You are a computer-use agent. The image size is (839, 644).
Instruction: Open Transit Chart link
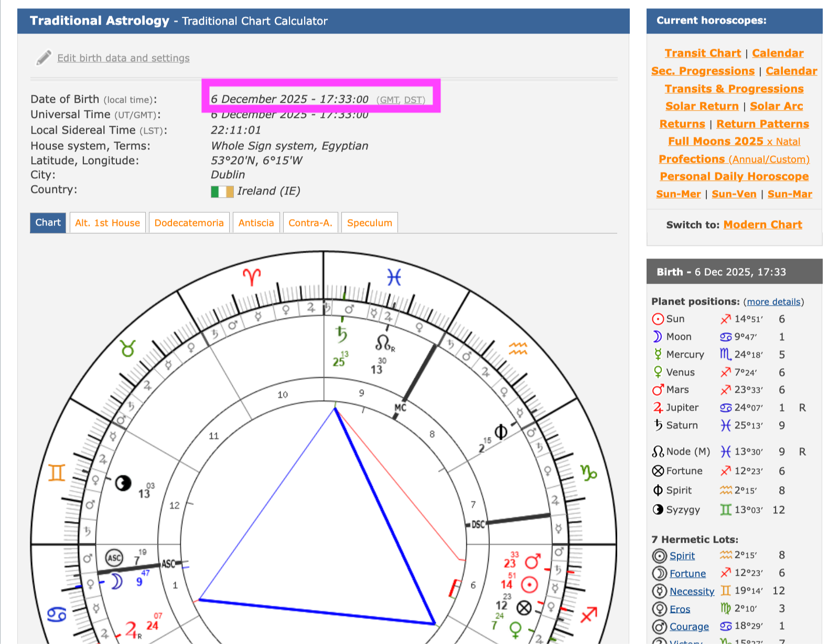click(703, 53)
